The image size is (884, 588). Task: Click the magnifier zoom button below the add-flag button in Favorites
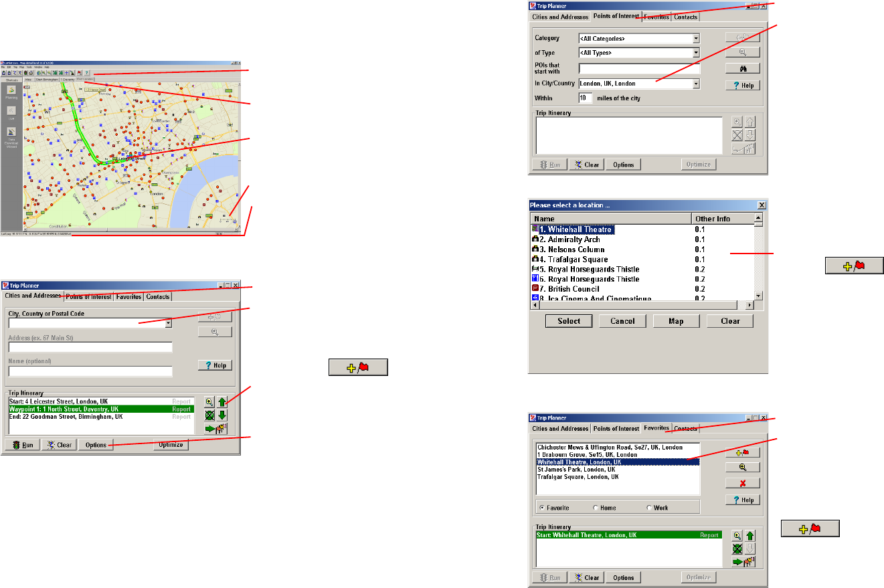[743, 468]
